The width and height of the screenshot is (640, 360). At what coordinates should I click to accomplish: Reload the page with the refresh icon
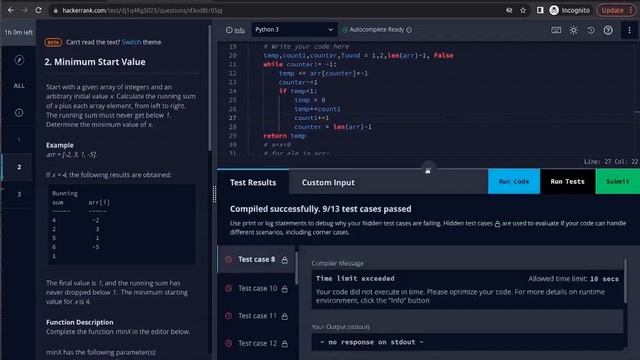coord(38,10)
